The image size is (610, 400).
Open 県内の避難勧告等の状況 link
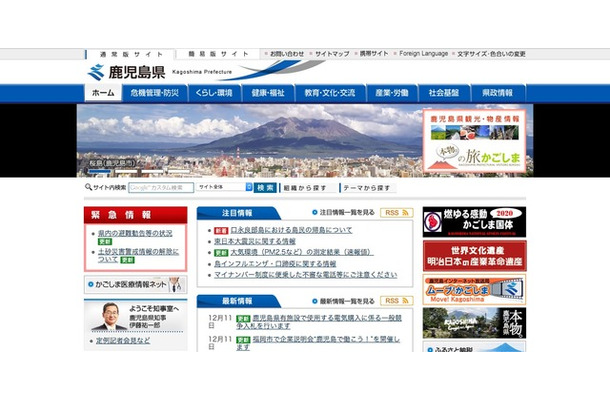(x=135, y=233)
